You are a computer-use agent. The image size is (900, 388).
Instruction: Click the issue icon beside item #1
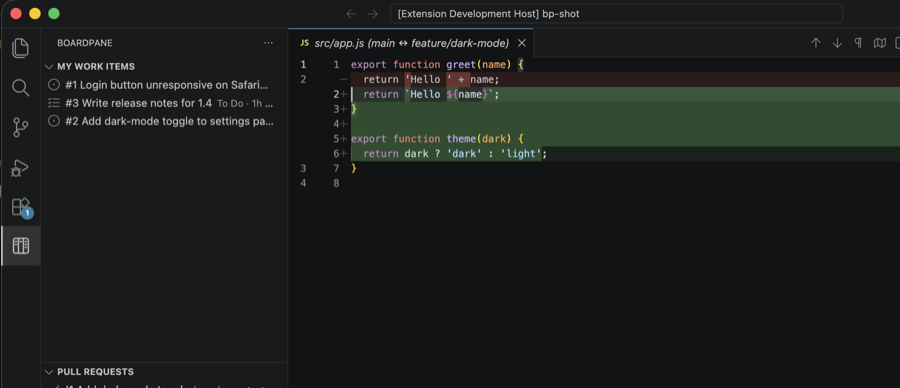[x=54, y=85]
